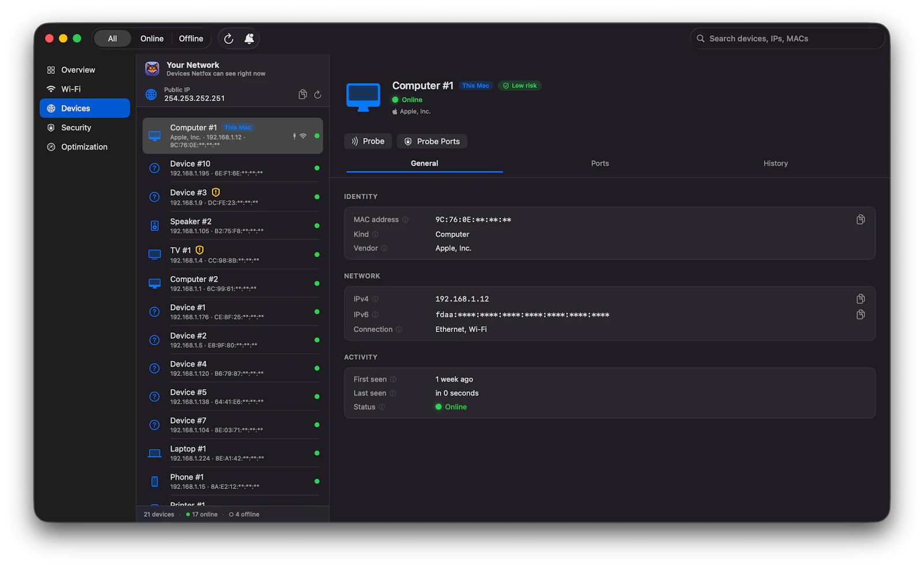Screen dimensions: 924x567
Task: Show info for First seen field
Action: pyautogui.click(x=393, y=379)
